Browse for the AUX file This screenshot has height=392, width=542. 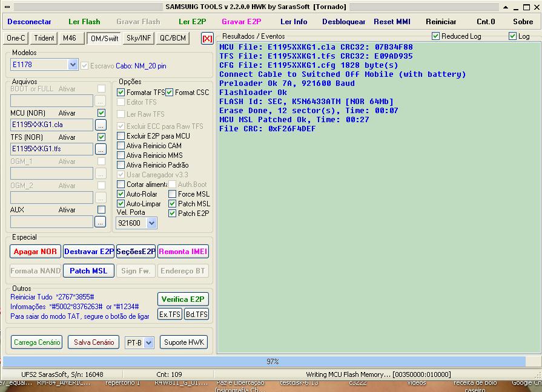101,222
